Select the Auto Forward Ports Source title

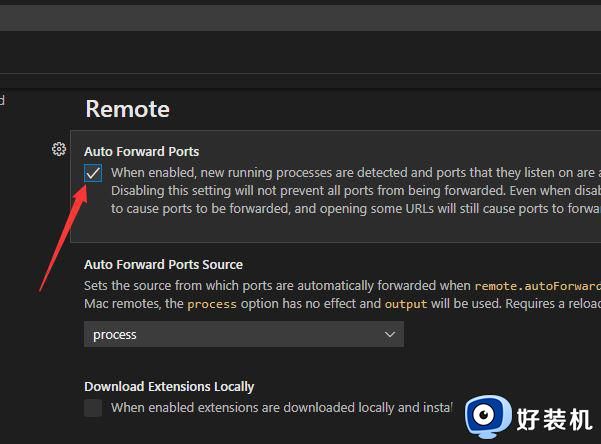coord(163,264)
